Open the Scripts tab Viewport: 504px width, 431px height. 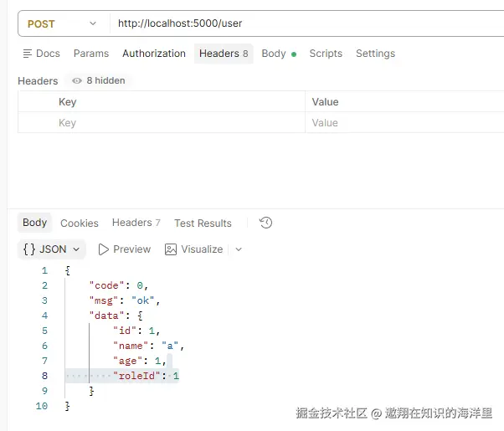pyautogui.click(x=326, y=54)
